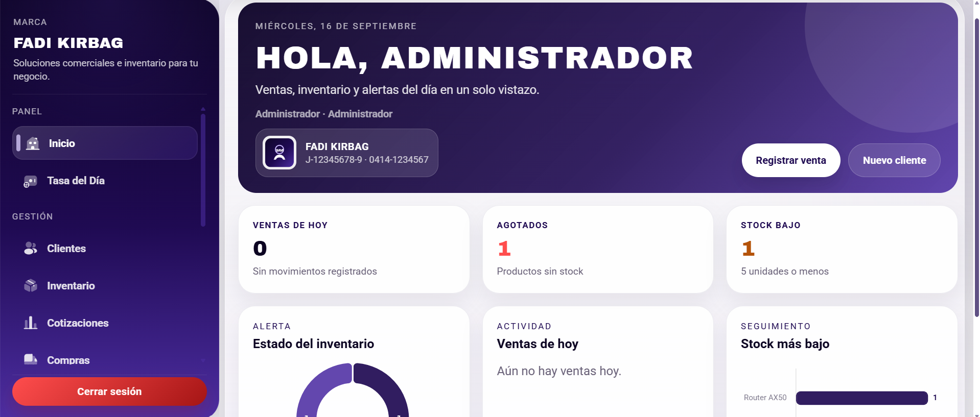This screenshot has width=980, height=417.
Task: Navigate to Inventario
Action: coord(105,286)
